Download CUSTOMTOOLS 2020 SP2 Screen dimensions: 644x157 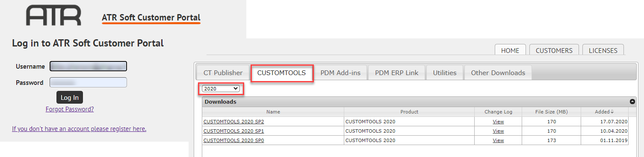pyautogui.click(x=233, y=122)
